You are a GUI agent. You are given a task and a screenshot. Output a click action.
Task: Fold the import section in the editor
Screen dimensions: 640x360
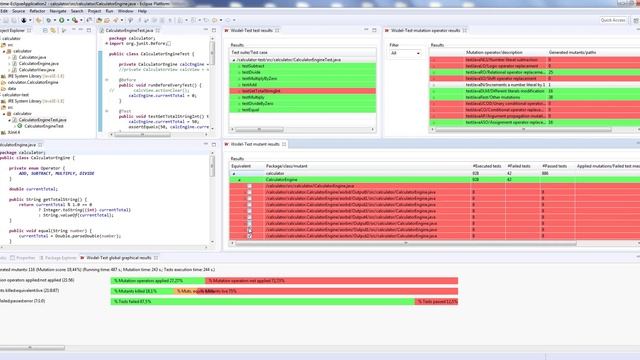point(107,43)
